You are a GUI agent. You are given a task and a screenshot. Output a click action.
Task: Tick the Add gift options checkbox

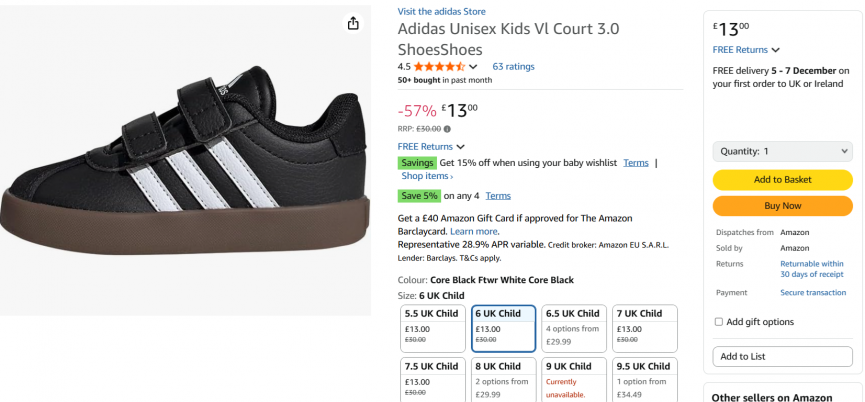coord(718,322)
